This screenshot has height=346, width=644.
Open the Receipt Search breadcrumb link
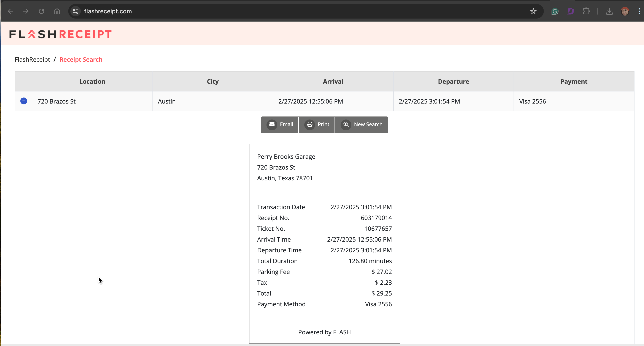[x=81, y=59]
